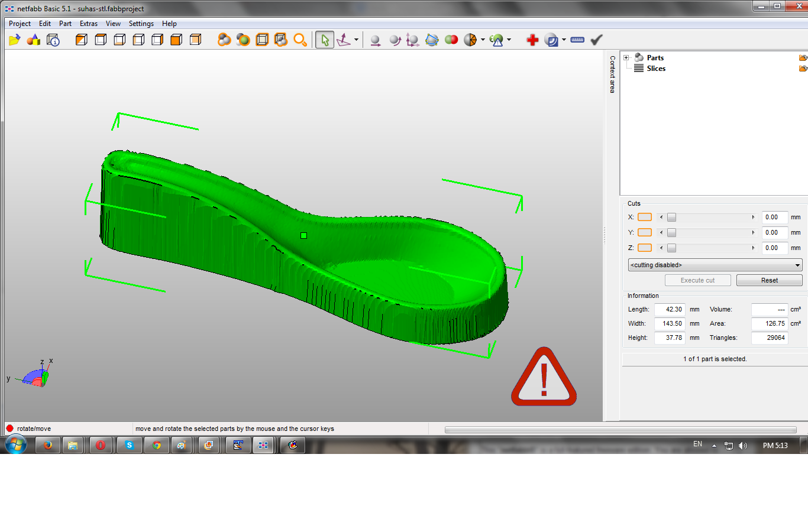Open the Extras menu

click(89, 24)
